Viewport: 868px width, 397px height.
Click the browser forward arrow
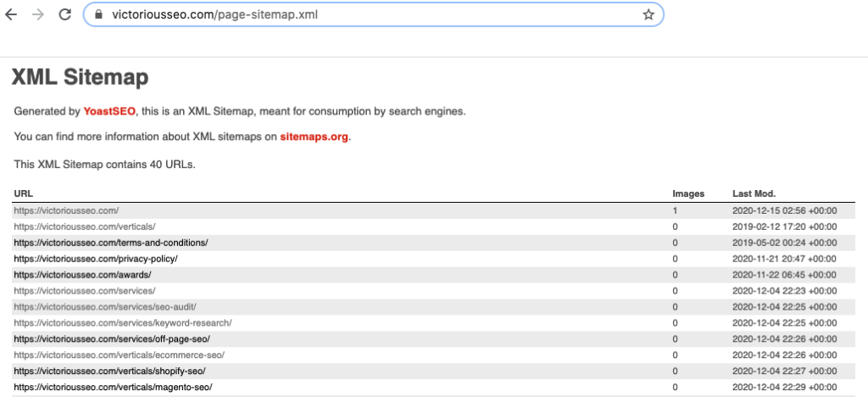point(38,14)
